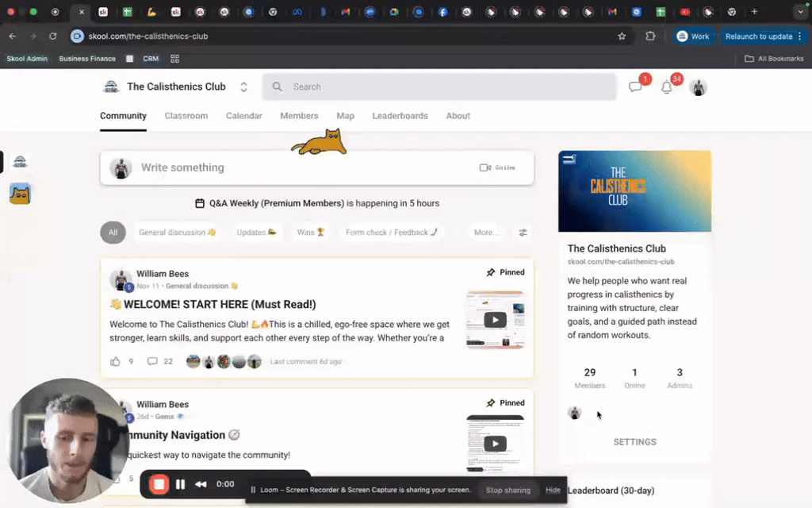Switch to the Leaderboards tab

(x=400, y=116)
